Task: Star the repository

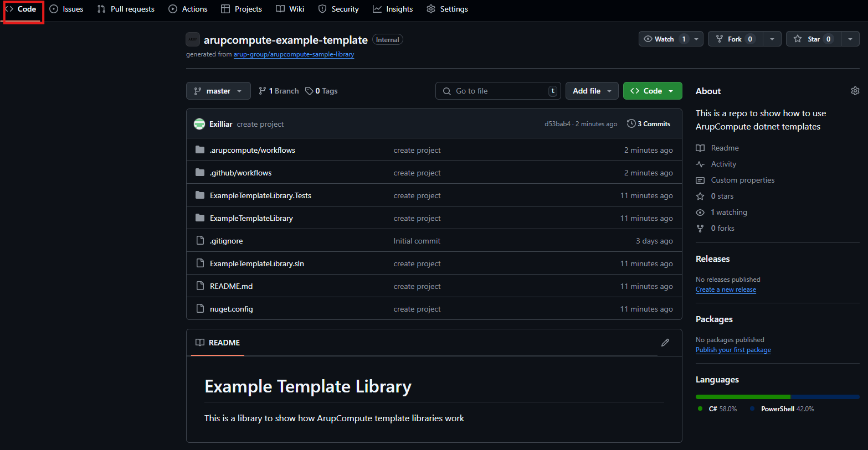Action: (x=813, y=39)
